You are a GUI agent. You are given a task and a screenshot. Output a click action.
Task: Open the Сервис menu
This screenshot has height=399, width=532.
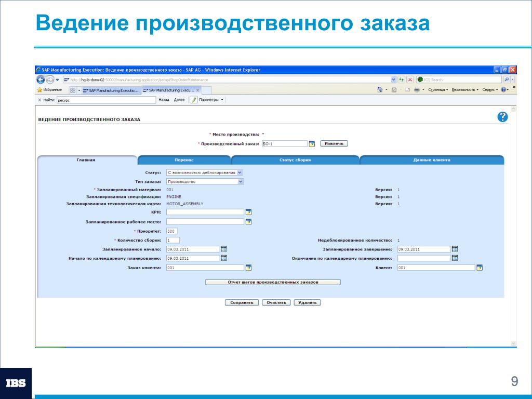(490, 90)
